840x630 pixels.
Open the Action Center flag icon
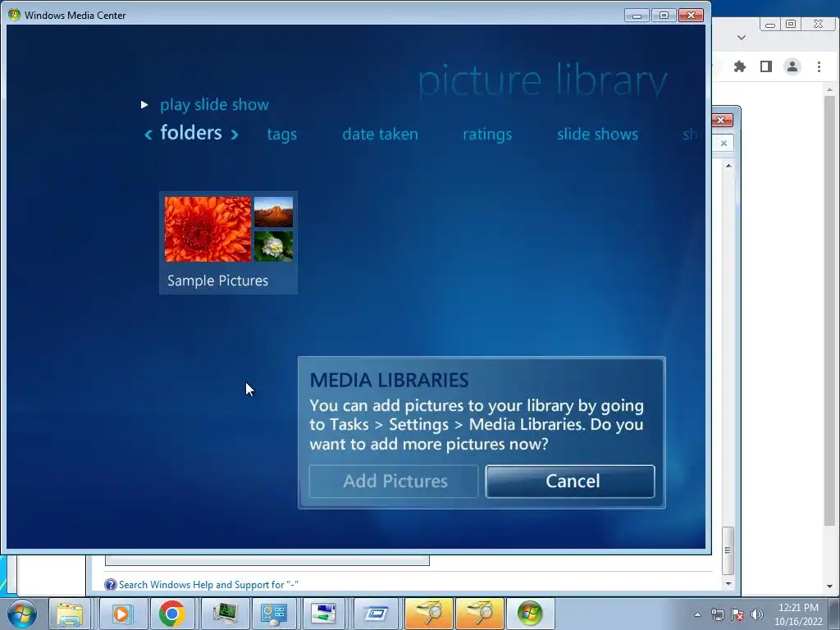point(737,614)
